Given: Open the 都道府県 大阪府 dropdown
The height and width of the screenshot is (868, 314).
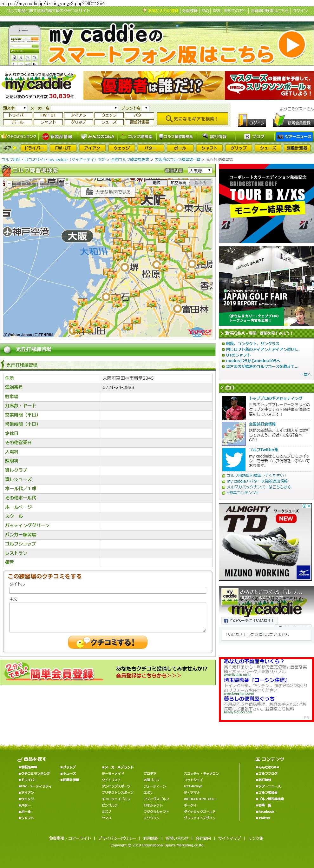Looking at the screenshot, I should pos(200,170).
